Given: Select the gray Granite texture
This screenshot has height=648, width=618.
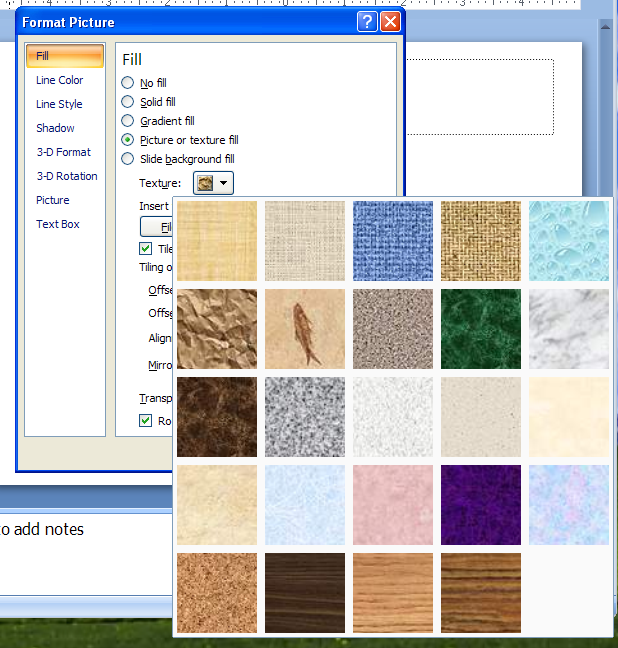Looking at the screenshot, I should click(305, 417).
